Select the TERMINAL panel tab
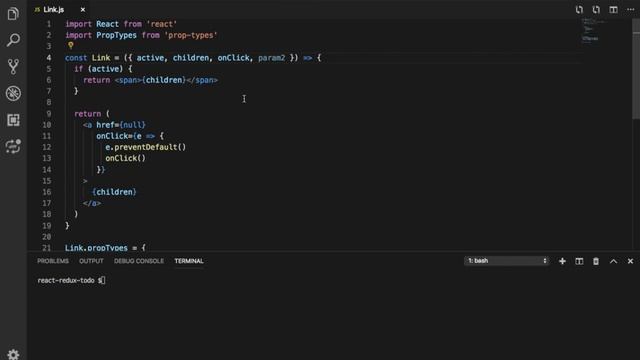Screen dimensions: 640x360 189,261
